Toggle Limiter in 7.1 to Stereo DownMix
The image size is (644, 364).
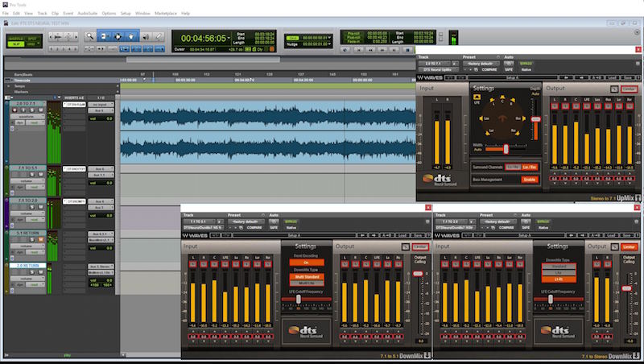[630, 246]
